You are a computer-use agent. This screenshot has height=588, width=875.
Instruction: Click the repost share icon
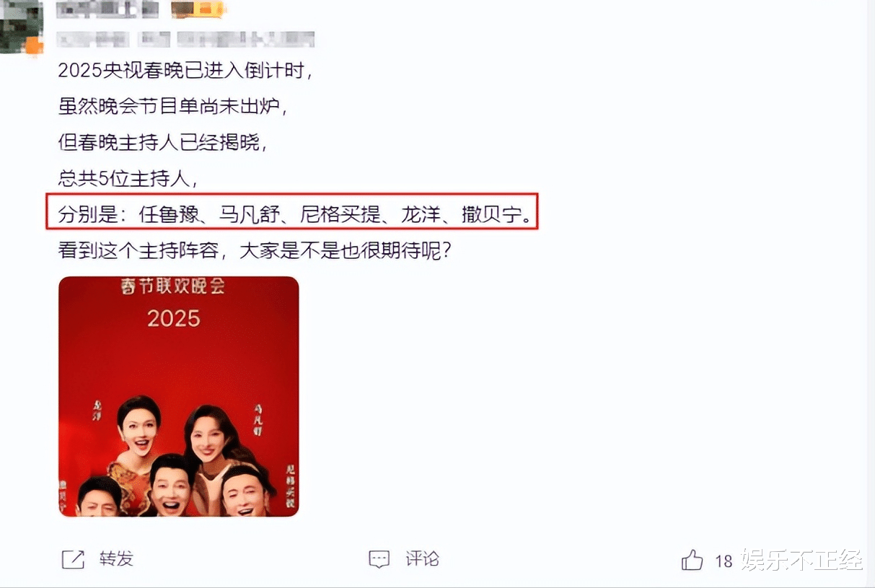click(73, 559)
